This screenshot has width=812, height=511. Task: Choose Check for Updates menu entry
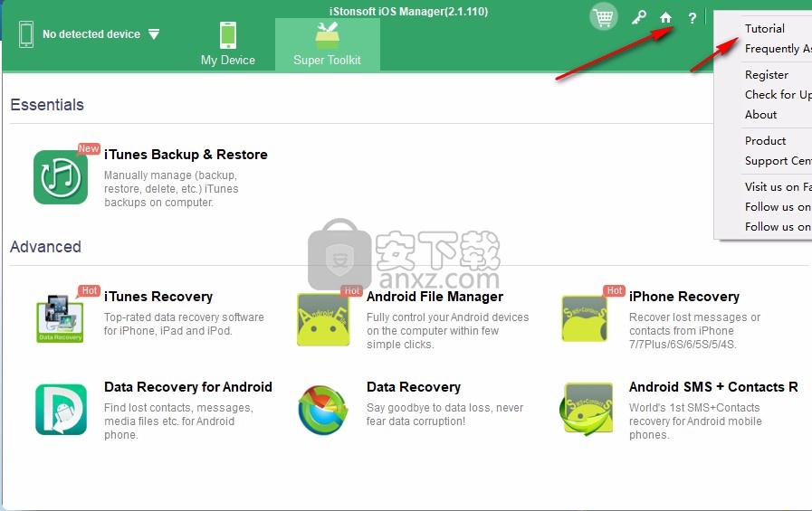(778, 95)
